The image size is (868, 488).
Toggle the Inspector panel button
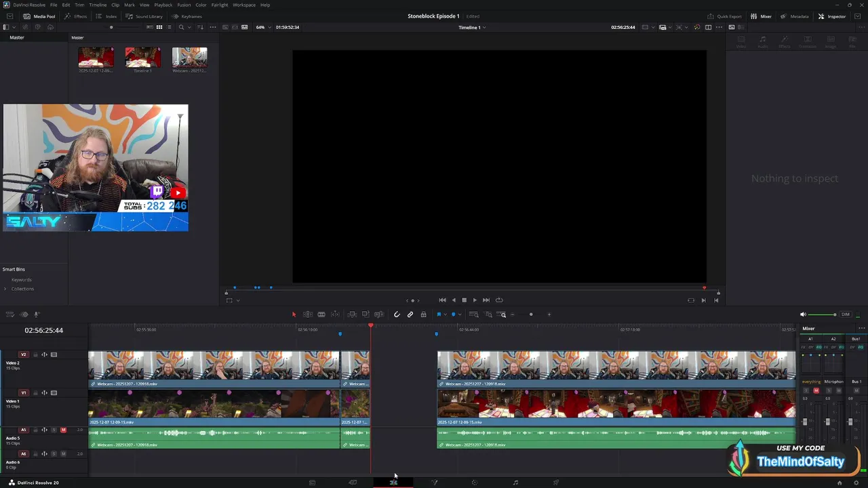click(x=832, y=16)
